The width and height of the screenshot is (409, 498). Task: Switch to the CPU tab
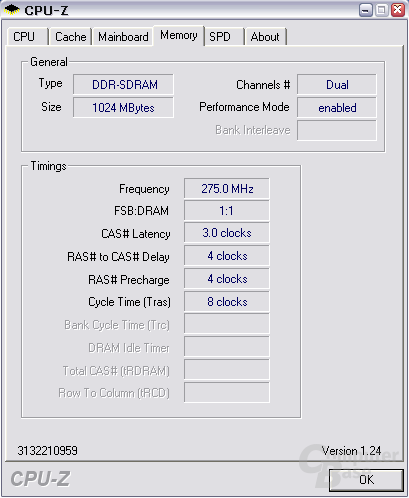pos(27,37)
